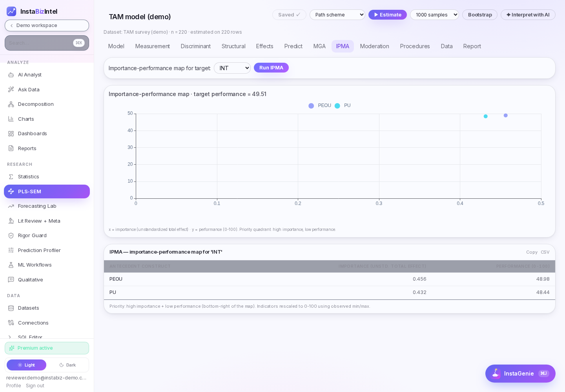Click the Rigor Guard shield icon
Screen dimensions: 565x392
[x=11, y=236]
